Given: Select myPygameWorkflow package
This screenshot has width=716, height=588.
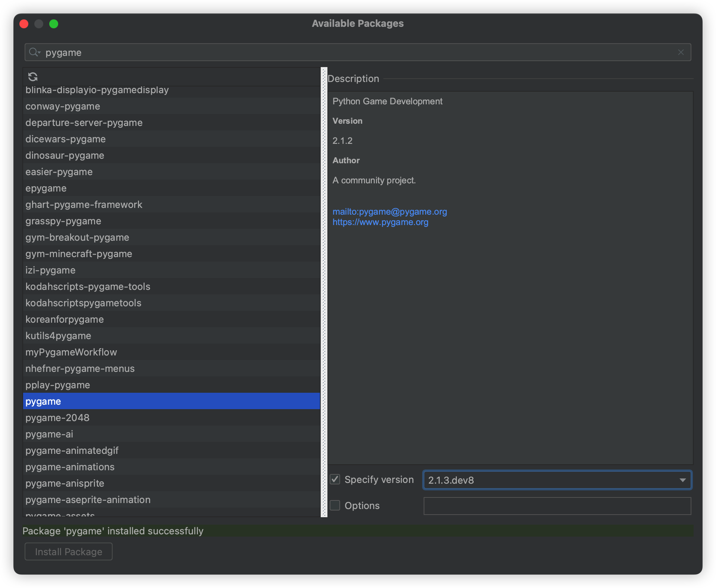Looking at the screenshot, I should coord(172,352).
